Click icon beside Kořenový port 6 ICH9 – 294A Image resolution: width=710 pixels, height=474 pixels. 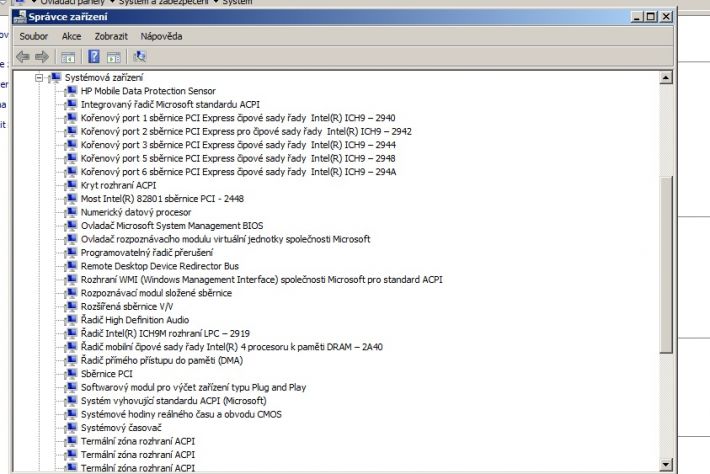click(x=71, y=172)
